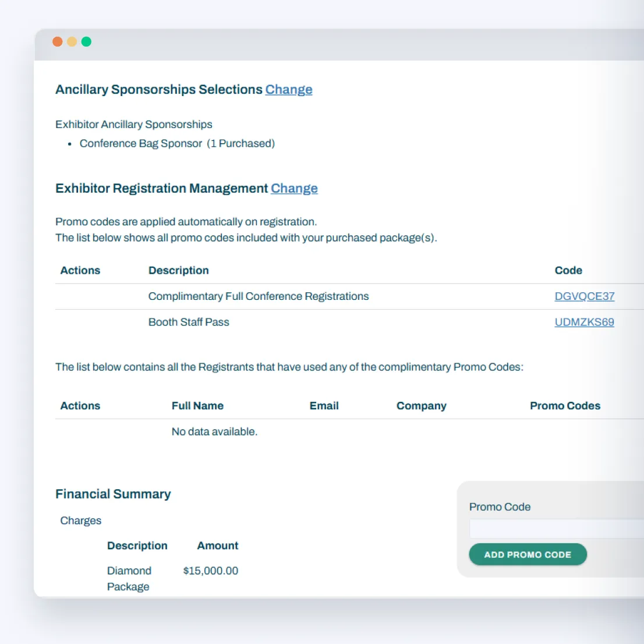This screenshot has width=644, height=644.
Task: Click the orange traffic-light window control
Action: click(57, 41)
